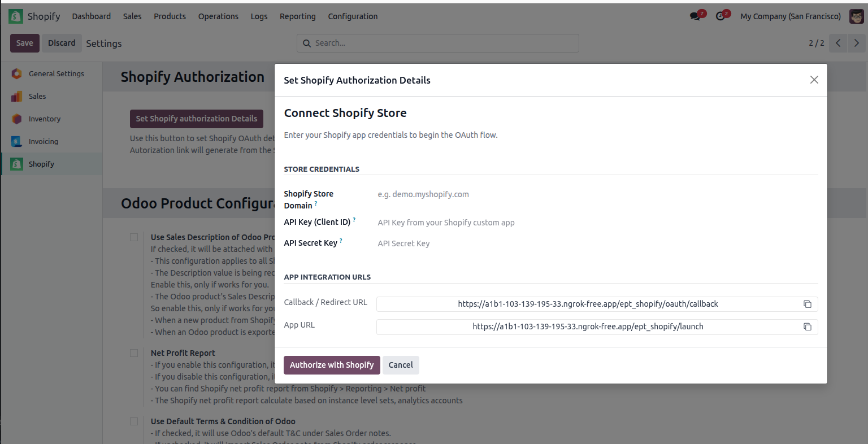Save the current settings
The height and width of the screenshot is (444, 868).
[24, 43]
